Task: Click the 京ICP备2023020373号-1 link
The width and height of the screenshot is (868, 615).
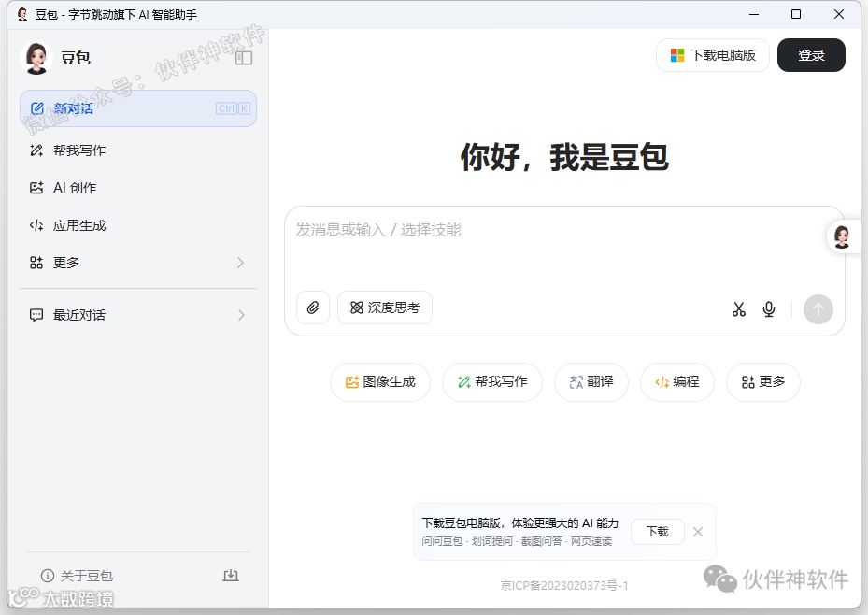Action: pyautogui.click(x=564, y=586)
